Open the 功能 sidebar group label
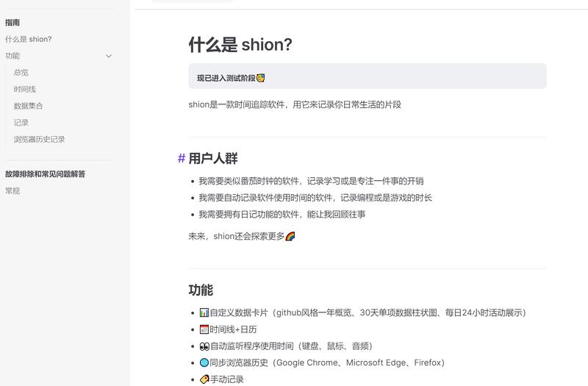The width and height of the screenshot is (588, 386). tap(12, 56)
